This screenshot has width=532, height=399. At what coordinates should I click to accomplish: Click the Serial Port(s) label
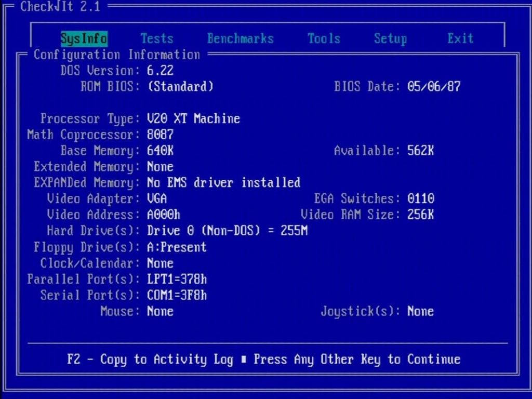[90, 295]
